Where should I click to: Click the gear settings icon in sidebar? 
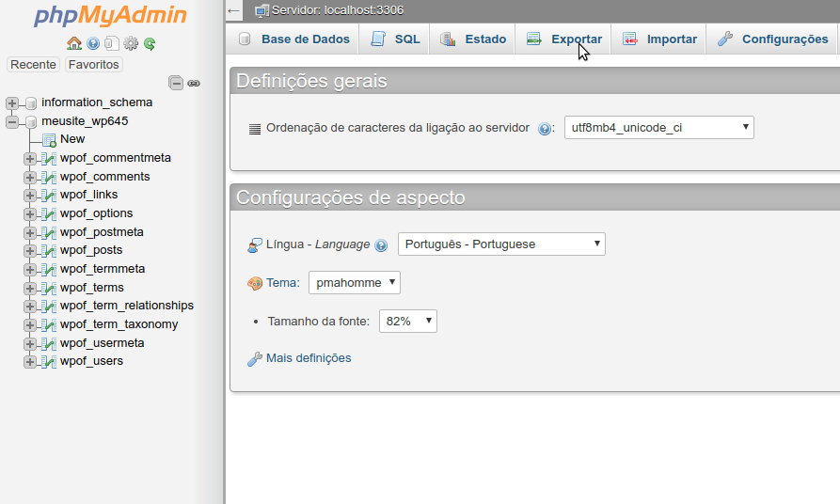131,43
